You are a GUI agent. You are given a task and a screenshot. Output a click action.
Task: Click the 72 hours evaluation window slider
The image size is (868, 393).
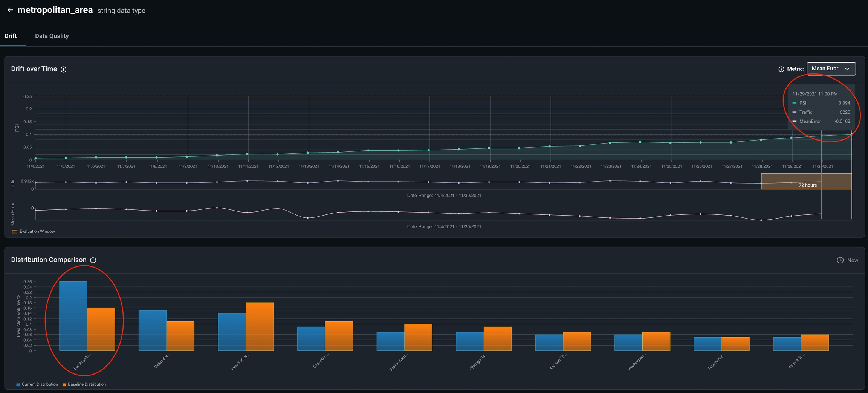[806, 181]
